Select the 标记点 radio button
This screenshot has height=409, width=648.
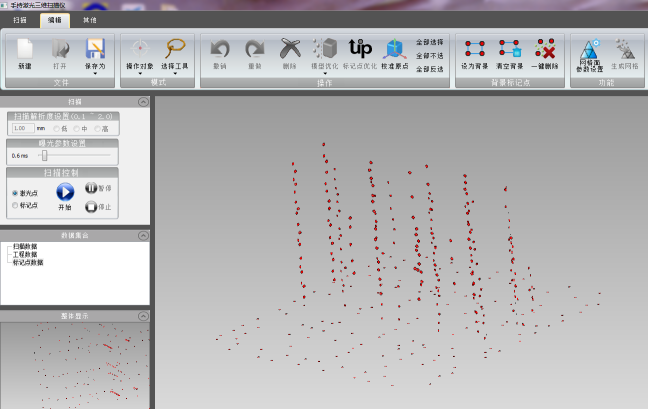(x=15, y=205)
